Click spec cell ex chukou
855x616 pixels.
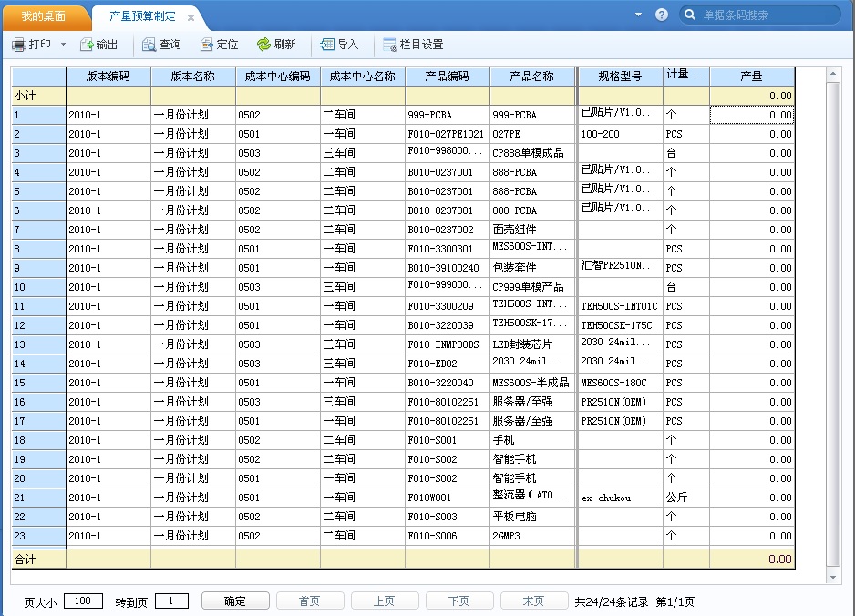[x=606, y=498]
